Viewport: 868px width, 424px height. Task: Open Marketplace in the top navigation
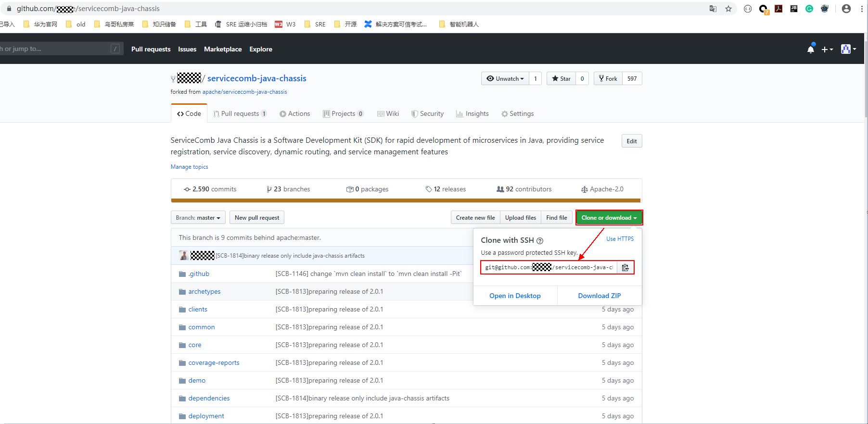(223, 49)
